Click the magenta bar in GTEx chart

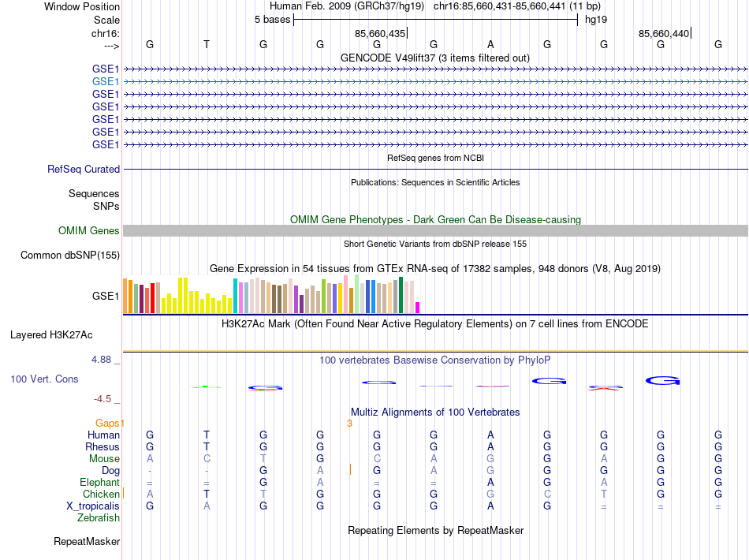(418, 308)
